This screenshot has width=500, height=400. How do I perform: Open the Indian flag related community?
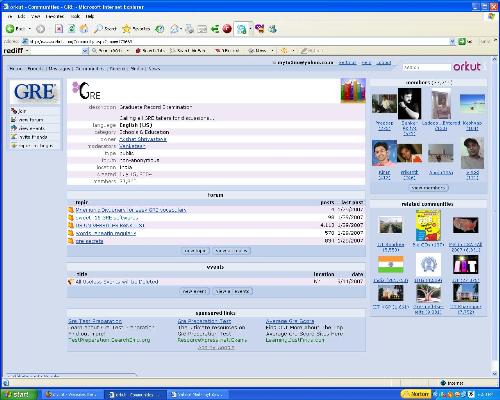[391, 264]
